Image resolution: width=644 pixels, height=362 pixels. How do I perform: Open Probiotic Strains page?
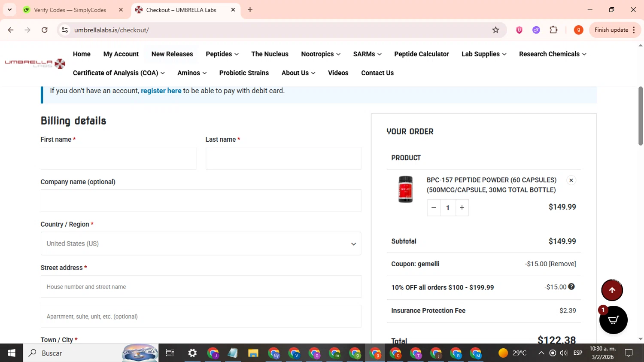[244, 73]
